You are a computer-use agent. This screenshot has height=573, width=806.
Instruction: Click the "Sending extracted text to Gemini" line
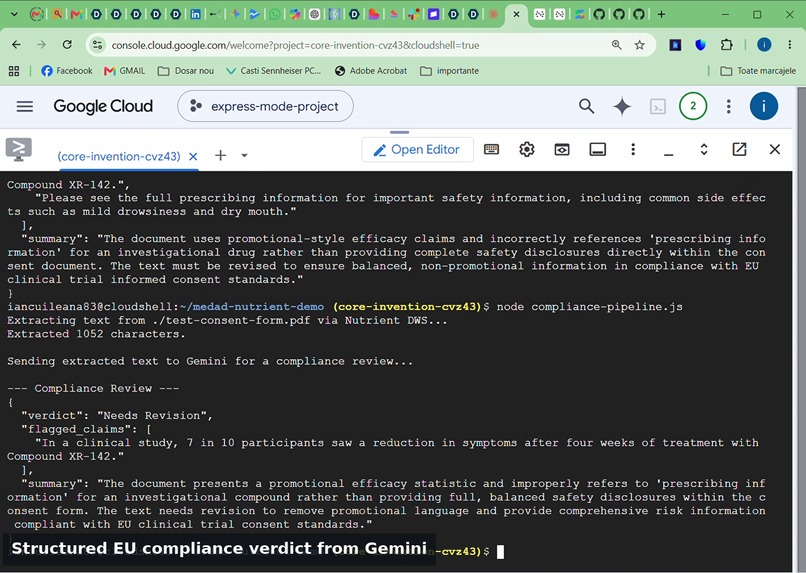[210, 361]
